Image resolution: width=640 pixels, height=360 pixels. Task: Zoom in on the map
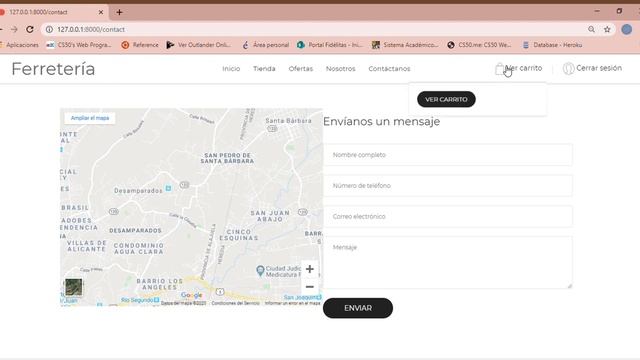(x=310, y=269)
